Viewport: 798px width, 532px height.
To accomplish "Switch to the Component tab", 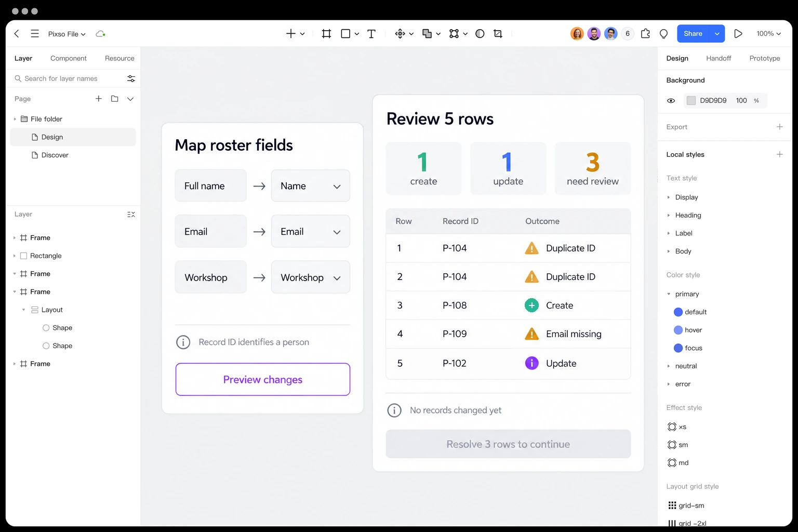I will (x=69, y=58).
